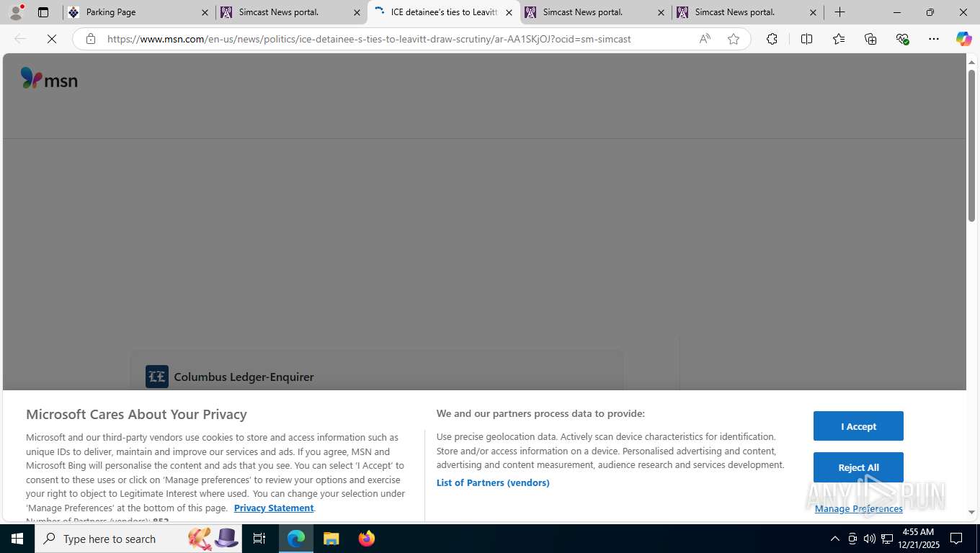Open the notification center icon
This screenshot has height=553, width=980.
(956, 539)
